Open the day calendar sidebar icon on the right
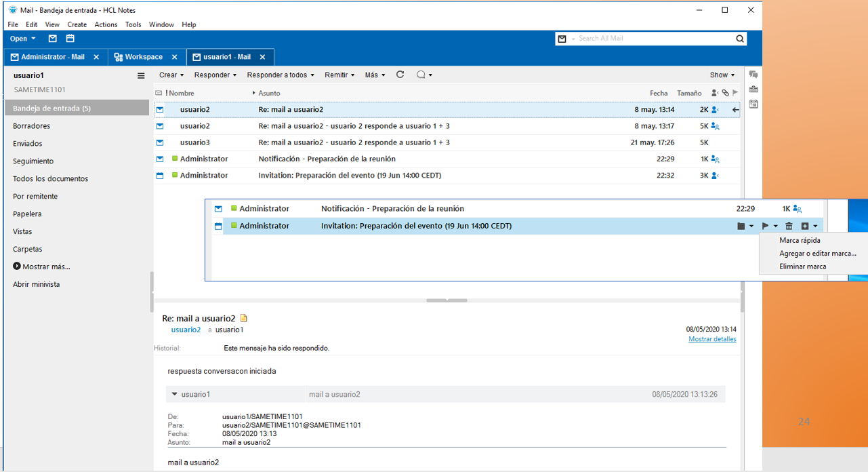Viewport: 868px width, 472px height. coord(753,104)
